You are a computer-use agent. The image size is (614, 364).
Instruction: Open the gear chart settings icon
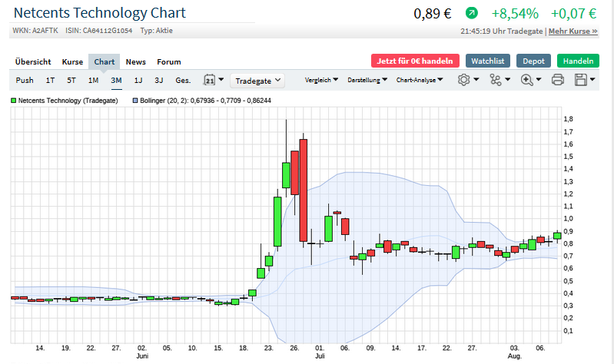click(x=463, y=80)
